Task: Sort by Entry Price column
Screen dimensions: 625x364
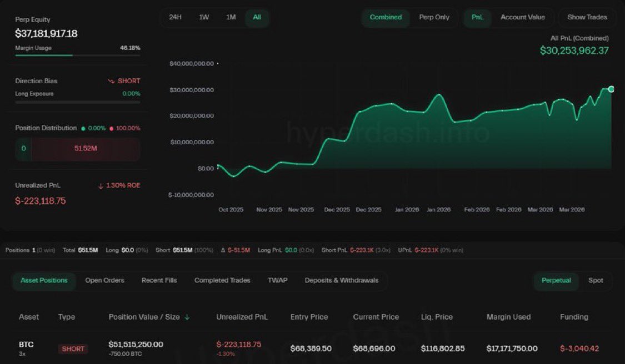Action: (x=309, y=317)
